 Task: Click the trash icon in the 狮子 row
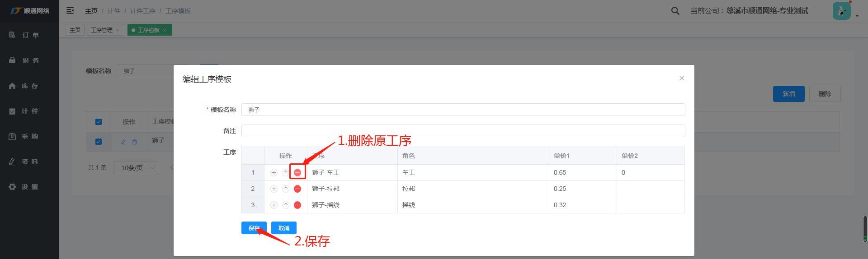134,142
